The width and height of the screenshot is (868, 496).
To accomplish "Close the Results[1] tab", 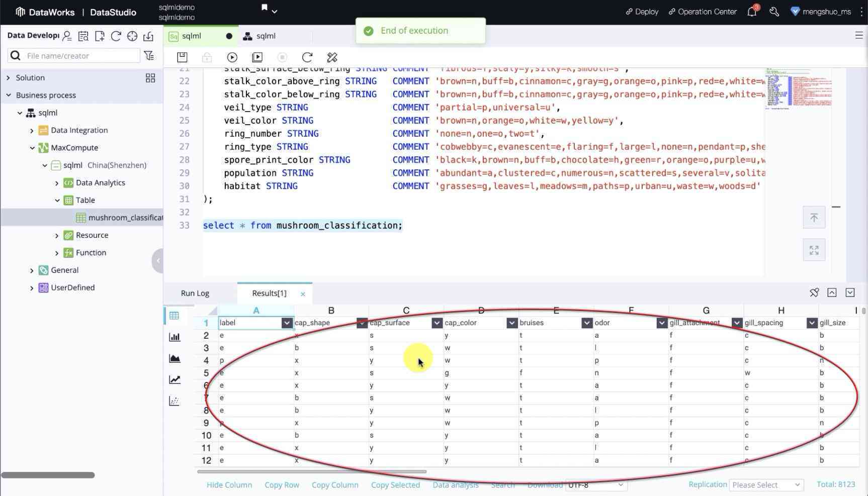I will [x=303, y=294].
